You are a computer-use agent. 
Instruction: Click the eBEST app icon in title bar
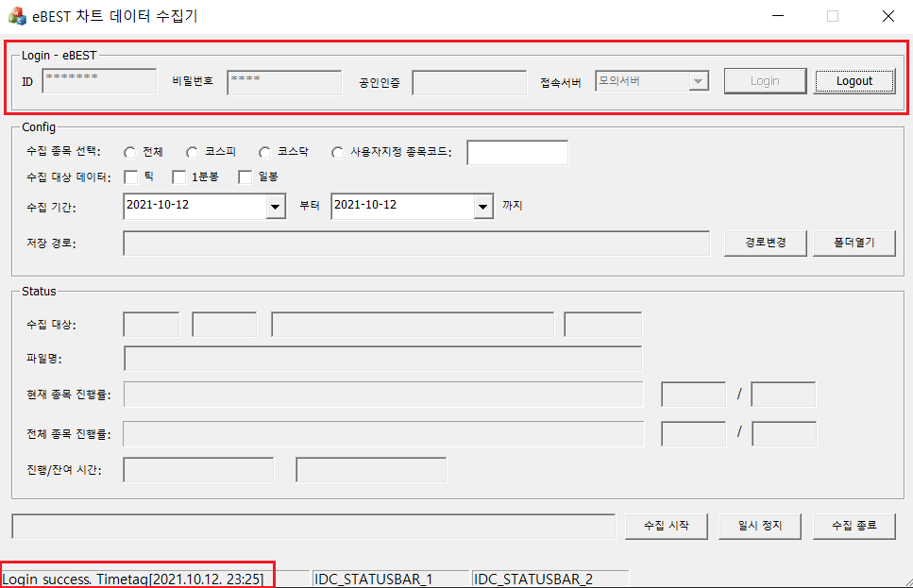(18, 16)
